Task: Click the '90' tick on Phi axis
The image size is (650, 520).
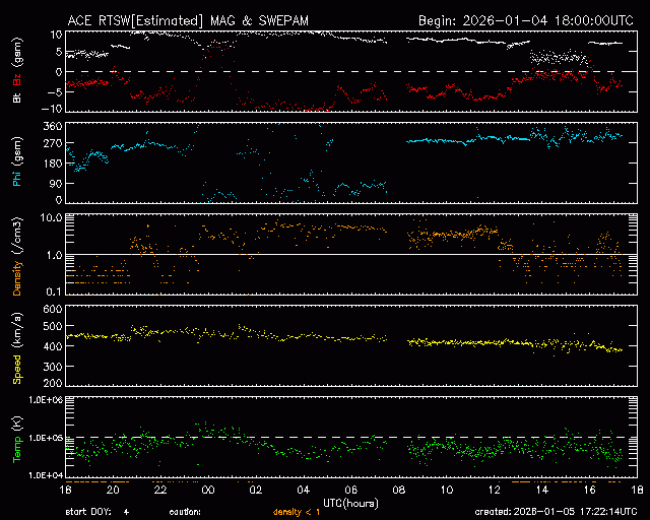Action: click(x=56, y=183)
